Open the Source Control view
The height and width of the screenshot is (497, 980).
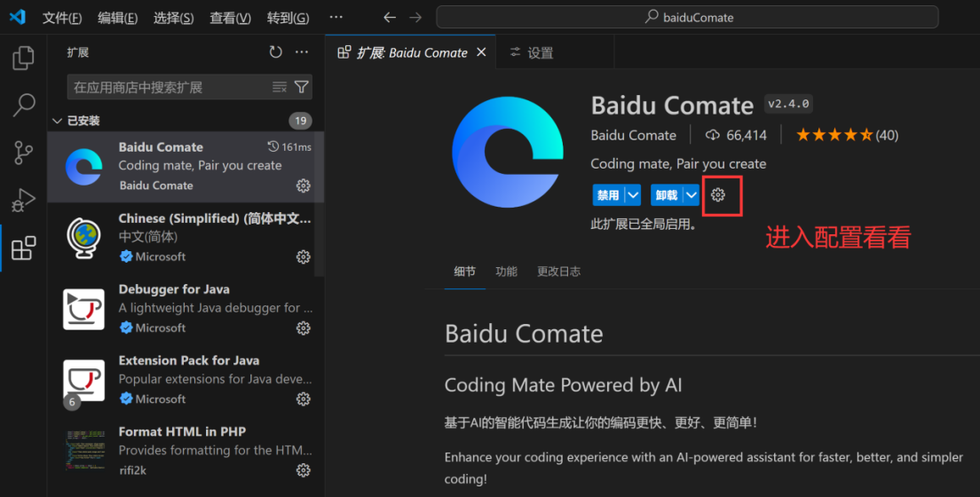tap(23, 153)
